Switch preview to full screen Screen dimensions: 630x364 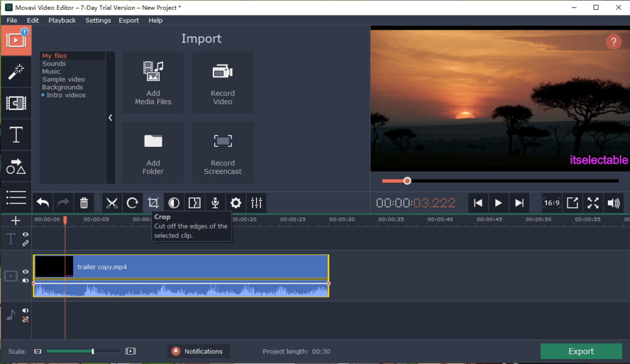click(x=593, y=203)
